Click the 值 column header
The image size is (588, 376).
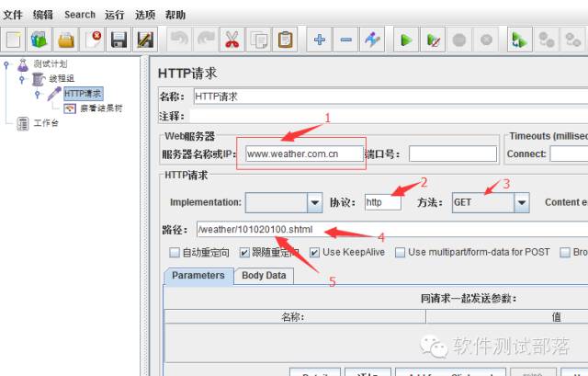click(507, 317)
